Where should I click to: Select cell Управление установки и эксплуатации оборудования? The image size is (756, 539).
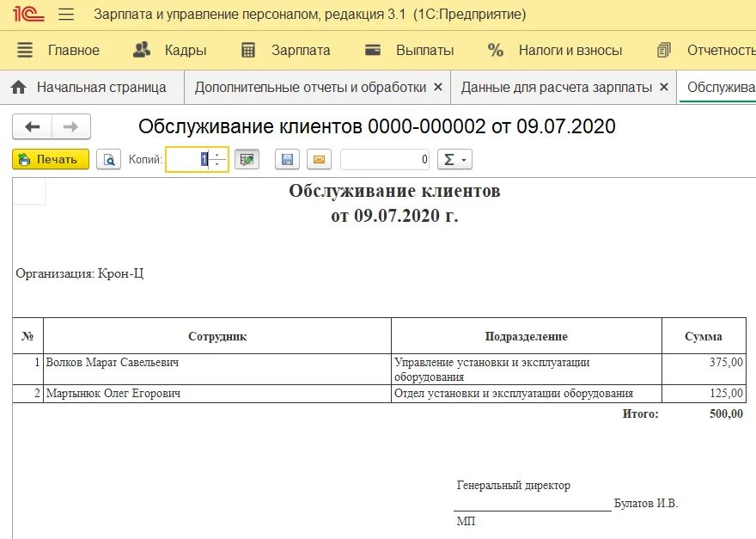click(527, 369)
